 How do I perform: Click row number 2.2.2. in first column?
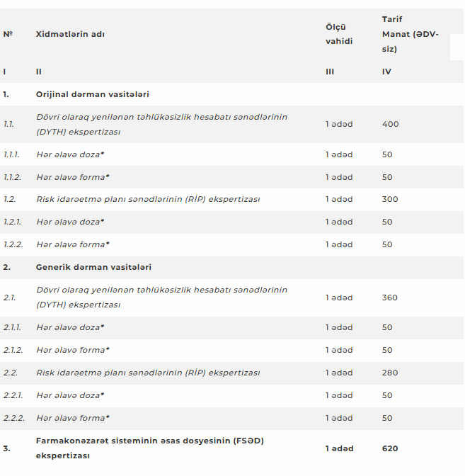tap(13, 418)
